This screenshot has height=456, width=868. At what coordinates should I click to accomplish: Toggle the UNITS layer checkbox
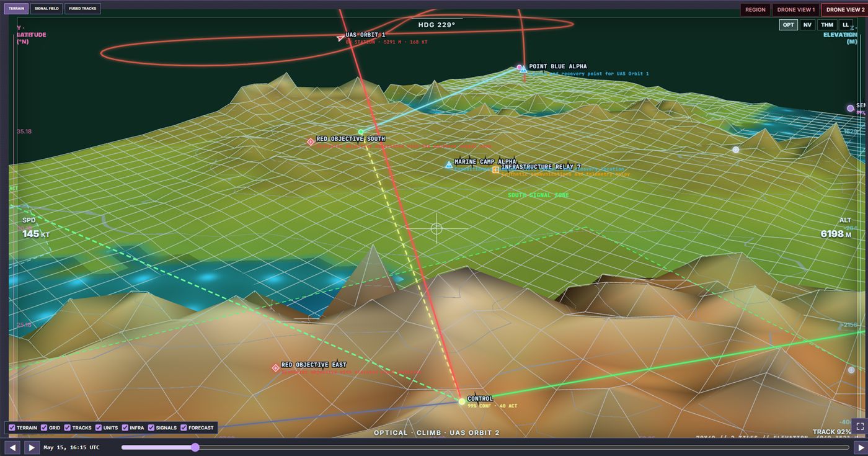99,427
